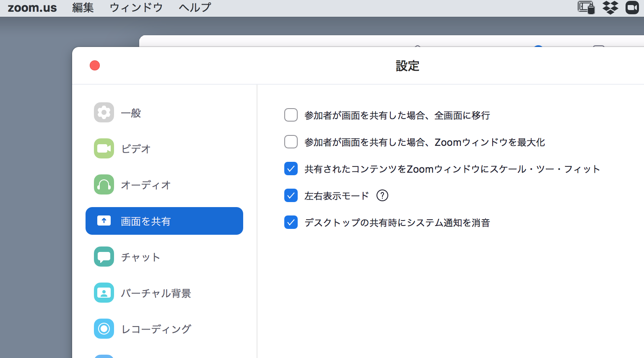The height and width of the screenshot is (358, 644).
Task: Open the zoom.us application menu
Action: tap(32, 8)
